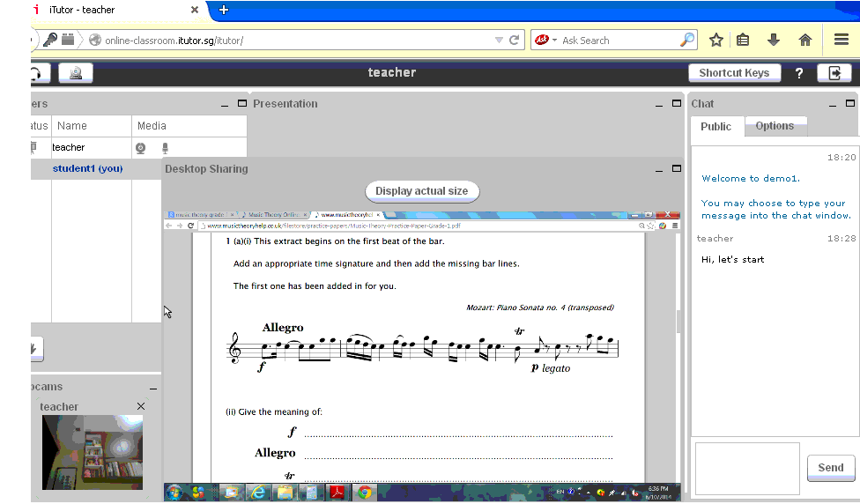Click the key icon beside address bar
The width and height of the screenshot is (860, 504).
pos(50,40)
